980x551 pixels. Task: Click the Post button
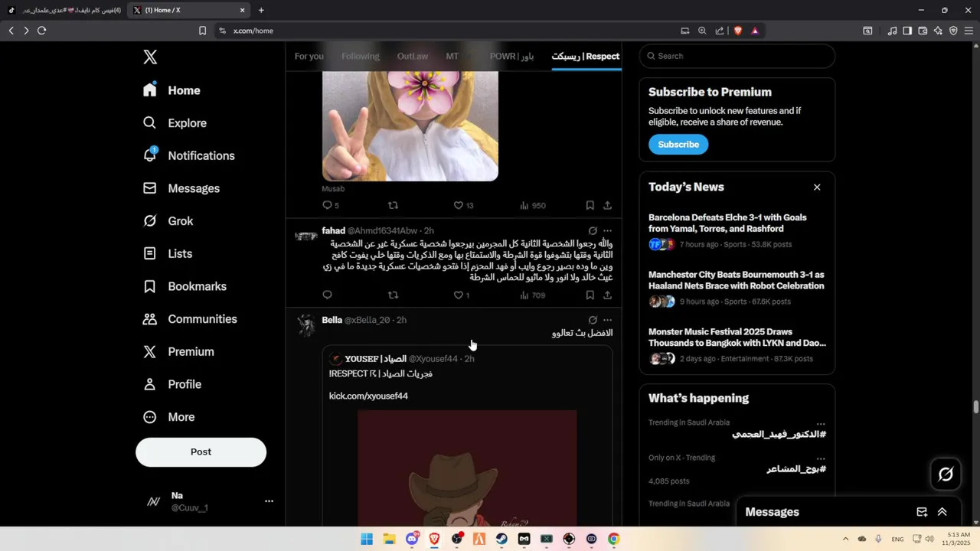(201, 452)
